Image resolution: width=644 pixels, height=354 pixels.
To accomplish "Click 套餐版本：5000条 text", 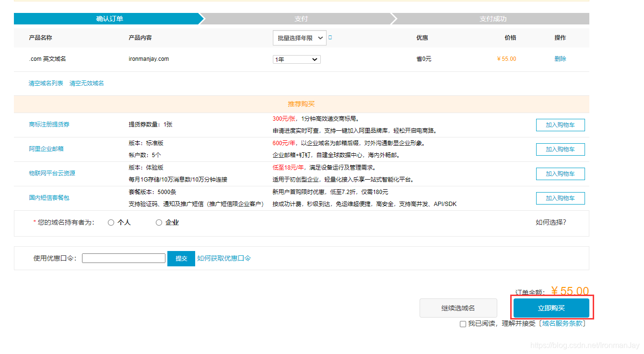I will point(152,192).
